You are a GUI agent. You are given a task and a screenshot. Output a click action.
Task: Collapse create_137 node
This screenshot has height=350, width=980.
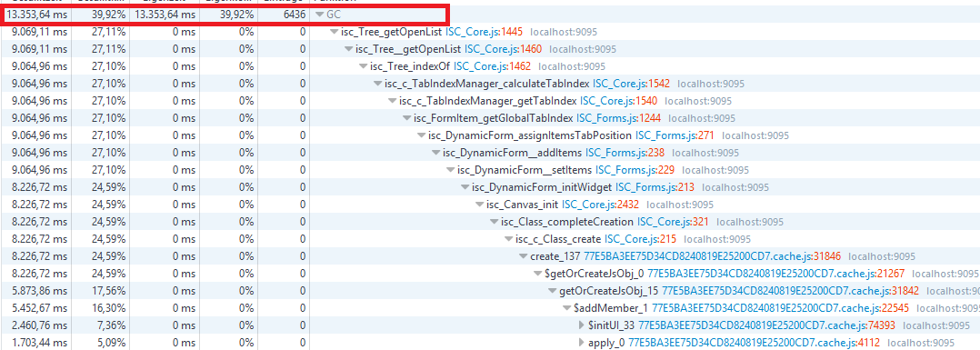(x=523, y=256)
